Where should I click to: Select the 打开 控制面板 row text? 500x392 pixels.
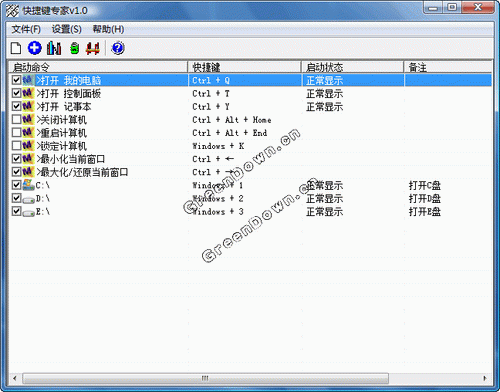[69, 93]
